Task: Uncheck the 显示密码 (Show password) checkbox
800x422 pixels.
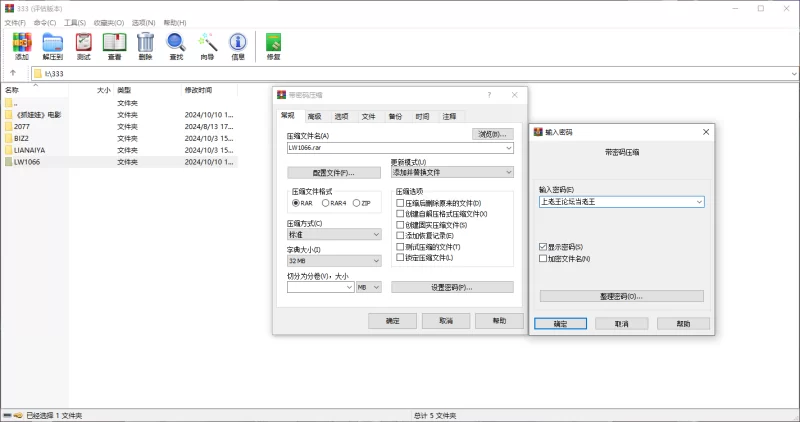Action: 543,246
